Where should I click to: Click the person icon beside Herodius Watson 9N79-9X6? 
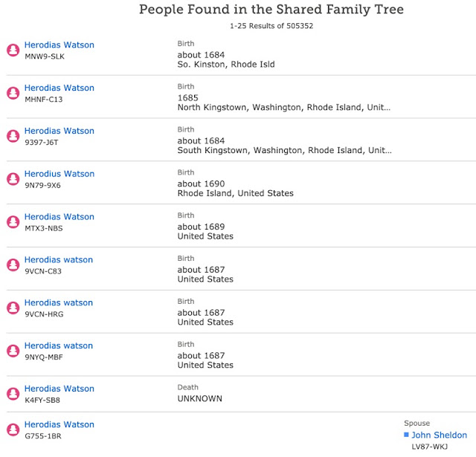(13, 179)
